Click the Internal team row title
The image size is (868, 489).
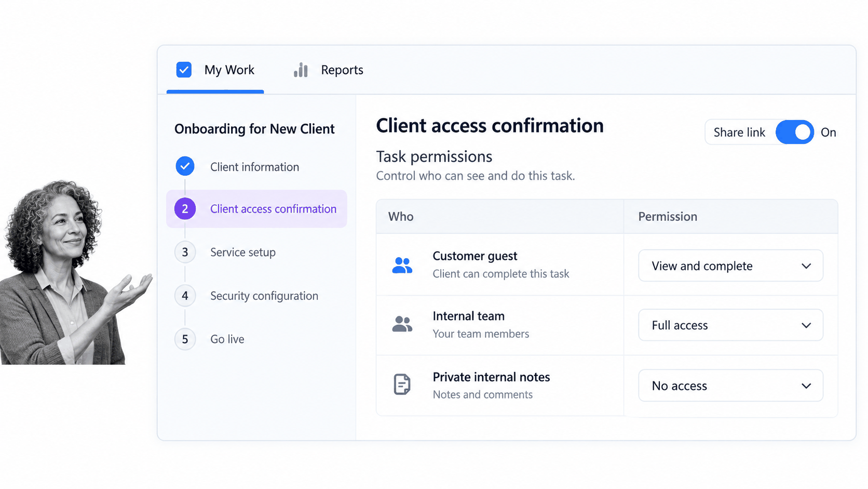click(x=468, y=316)
